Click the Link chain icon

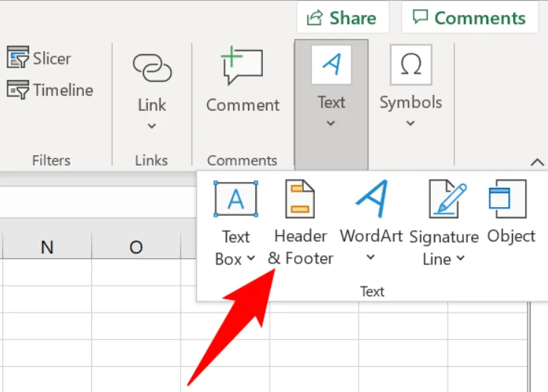click(x=151, y=68)
